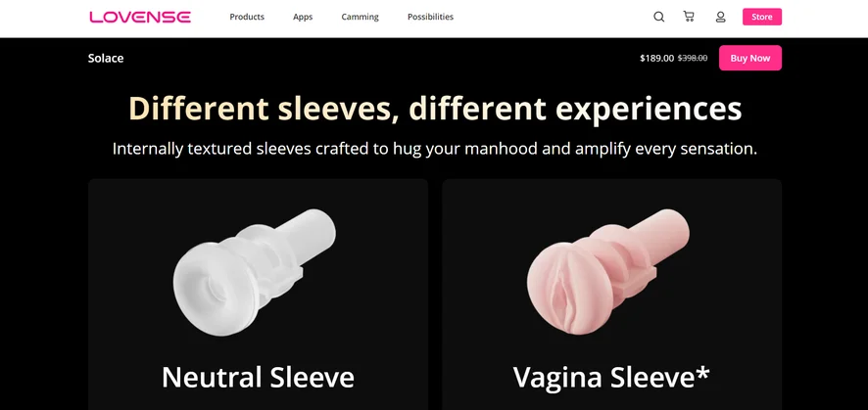Select the white Neutral Sleeve image
This screenshot has width=868, height=410.
pyautogui.click(x=254, y=272)
